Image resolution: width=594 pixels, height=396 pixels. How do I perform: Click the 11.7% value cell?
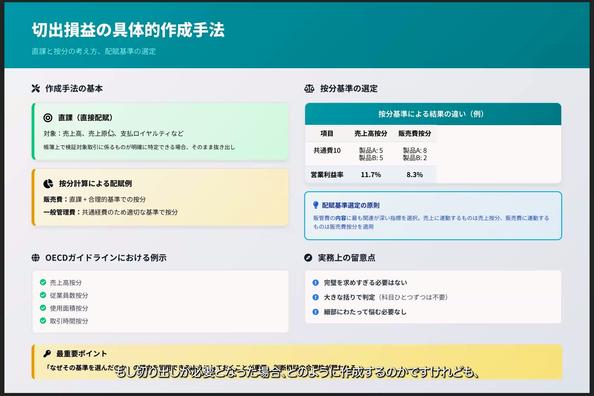point(371,175)
